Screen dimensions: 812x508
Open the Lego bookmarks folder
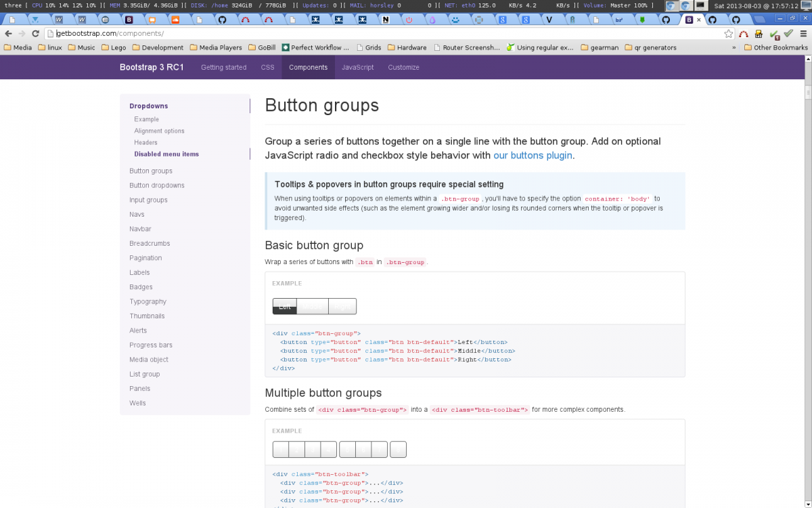113,47
